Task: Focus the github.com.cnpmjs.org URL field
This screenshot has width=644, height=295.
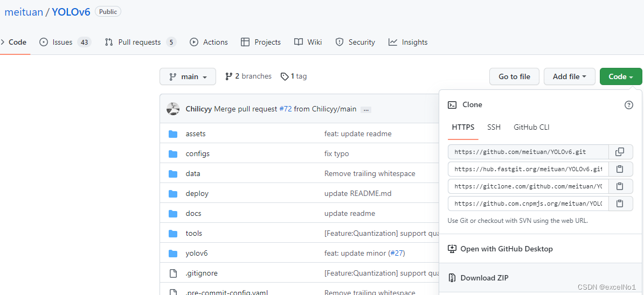Action: click(x=528, y=203)
